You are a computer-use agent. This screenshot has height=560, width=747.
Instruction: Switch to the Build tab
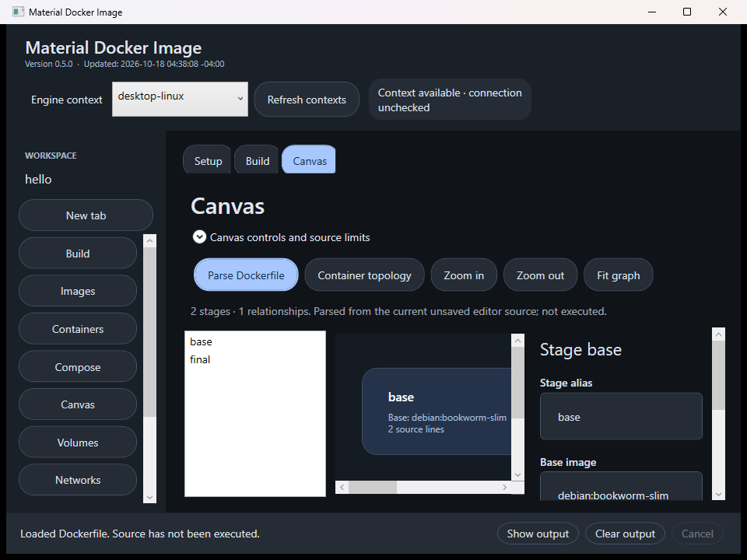(x=258, y=161)
